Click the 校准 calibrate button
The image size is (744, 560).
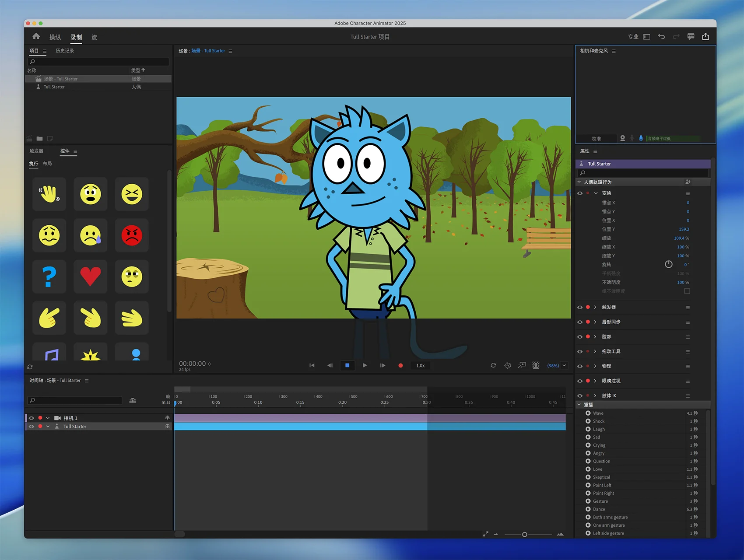click(x=597, y=139)
